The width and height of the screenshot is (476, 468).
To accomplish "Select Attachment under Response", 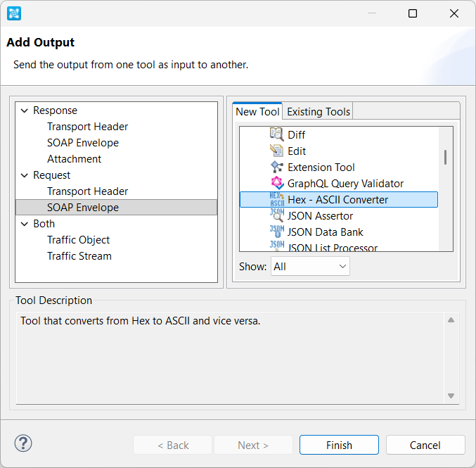I will click(74, 159).
